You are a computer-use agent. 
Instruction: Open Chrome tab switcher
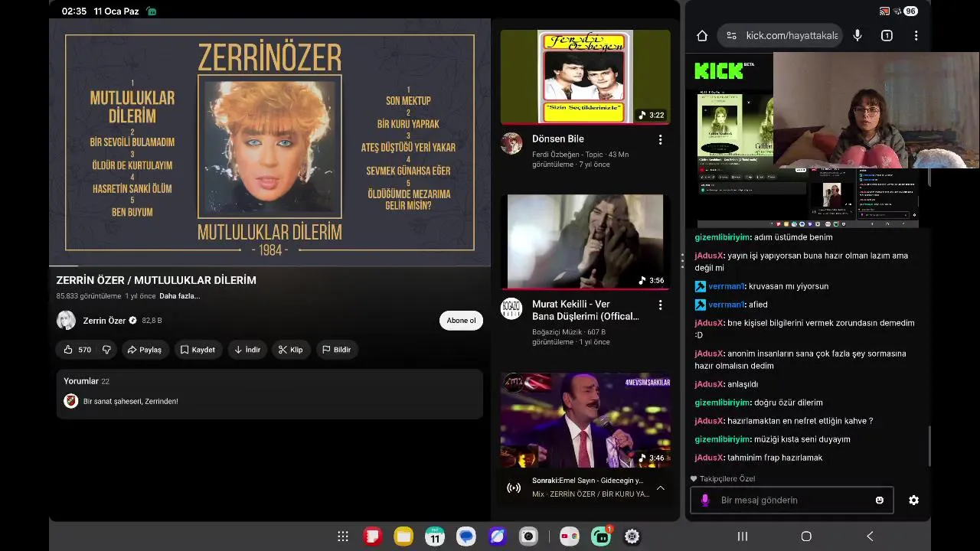(x=887, y=35)
